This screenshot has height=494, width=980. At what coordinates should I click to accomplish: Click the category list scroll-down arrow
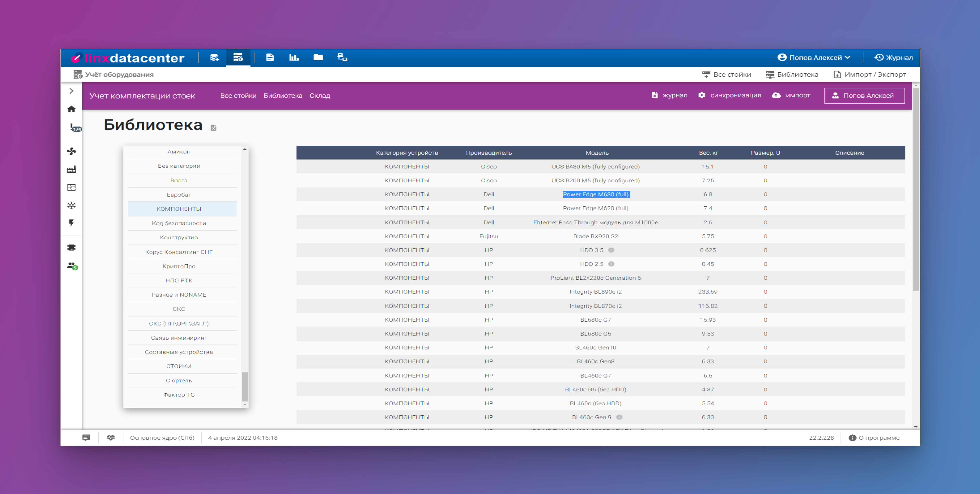[245, 404]
